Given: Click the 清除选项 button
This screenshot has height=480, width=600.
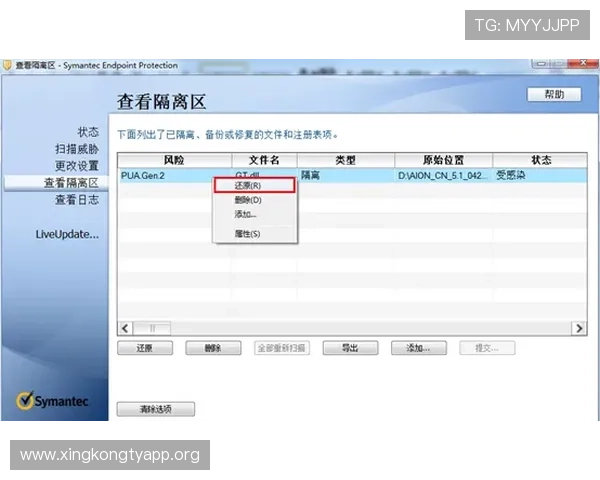Looking at the screenshot, I should [155, 409].
